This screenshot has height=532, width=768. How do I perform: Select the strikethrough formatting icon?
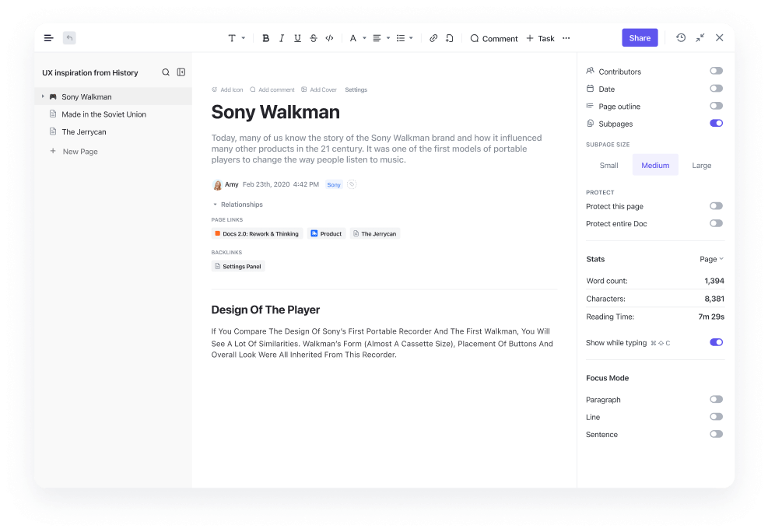coord(312,38)
